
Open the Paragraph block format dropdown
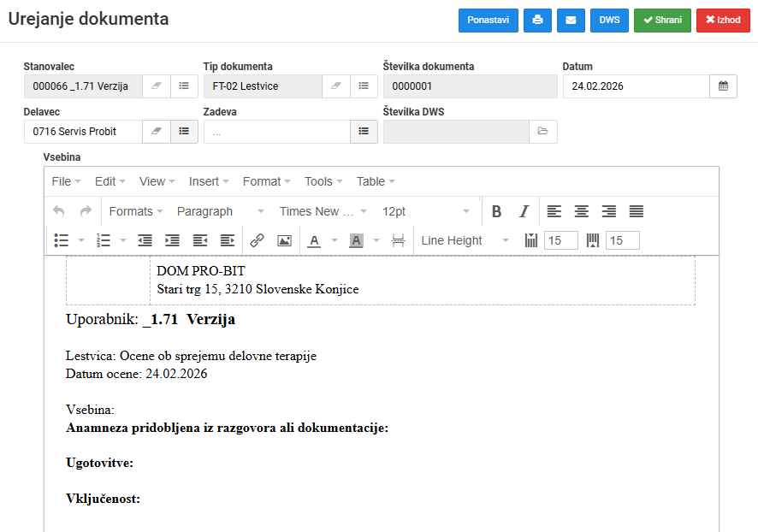[221, 211]
